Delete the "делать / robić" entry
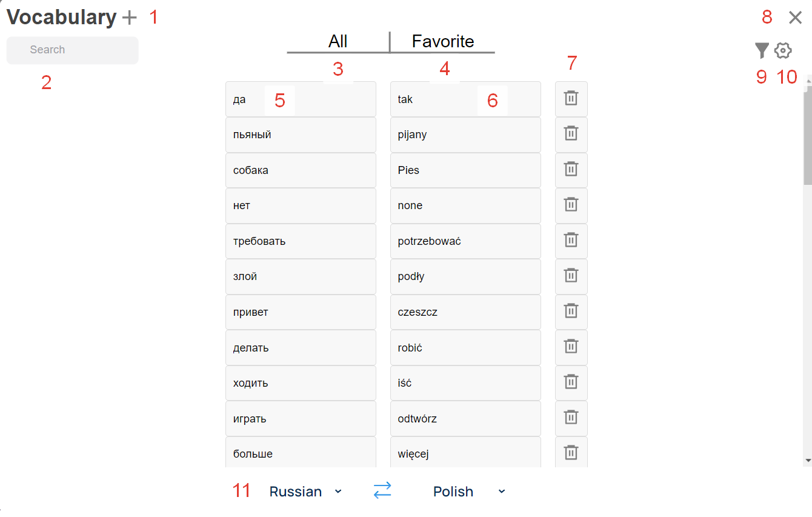Image resolution: width=812 pixels, height=517 pixels. pyautogui.click(x=571, y=347)
